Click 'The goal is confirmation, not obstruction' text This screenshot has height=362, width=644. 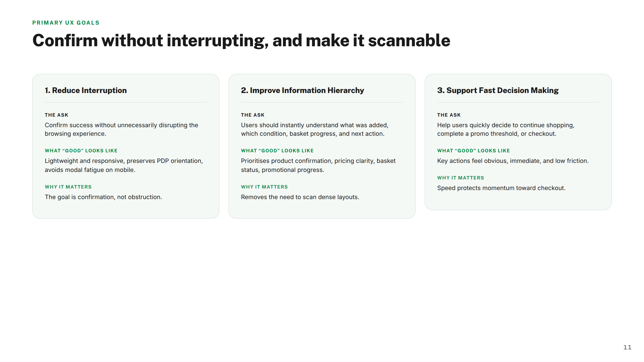[103, 197]
